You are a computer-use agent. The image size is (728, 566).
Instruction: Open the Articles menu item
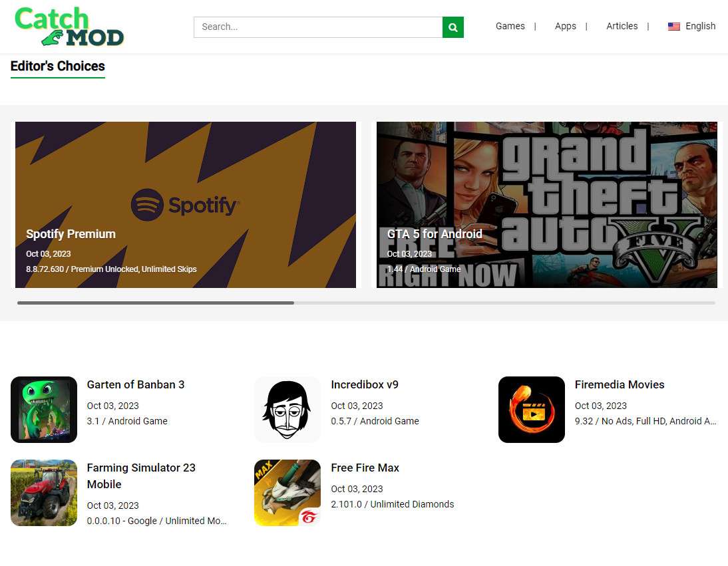622,26
